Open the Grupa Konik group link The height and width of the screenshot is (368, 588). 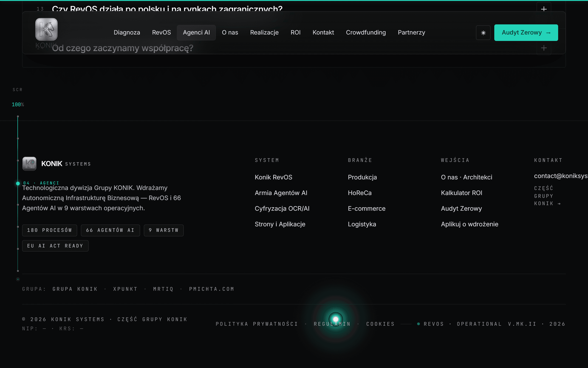coord(75,289)
